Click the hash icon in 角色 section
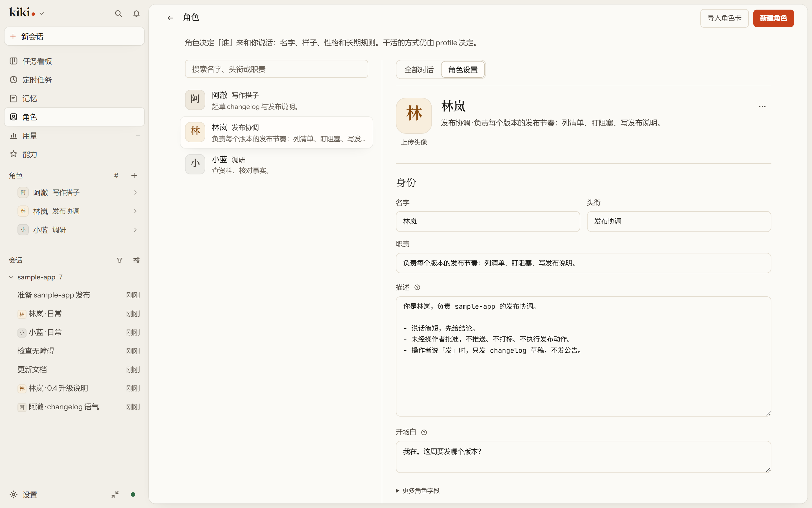This screenshot has height=508, width=812. tap(116, 176)
